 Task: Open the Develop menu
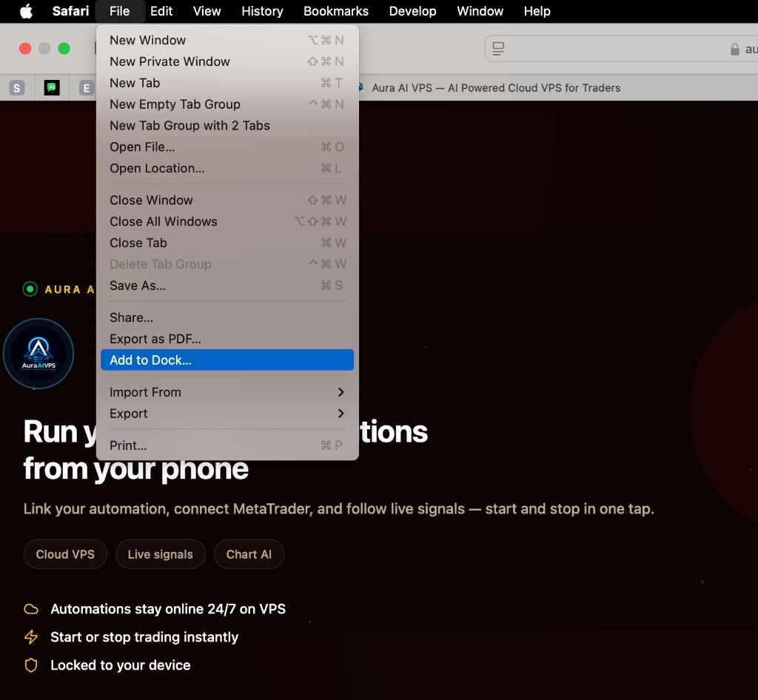coord(412,11)
